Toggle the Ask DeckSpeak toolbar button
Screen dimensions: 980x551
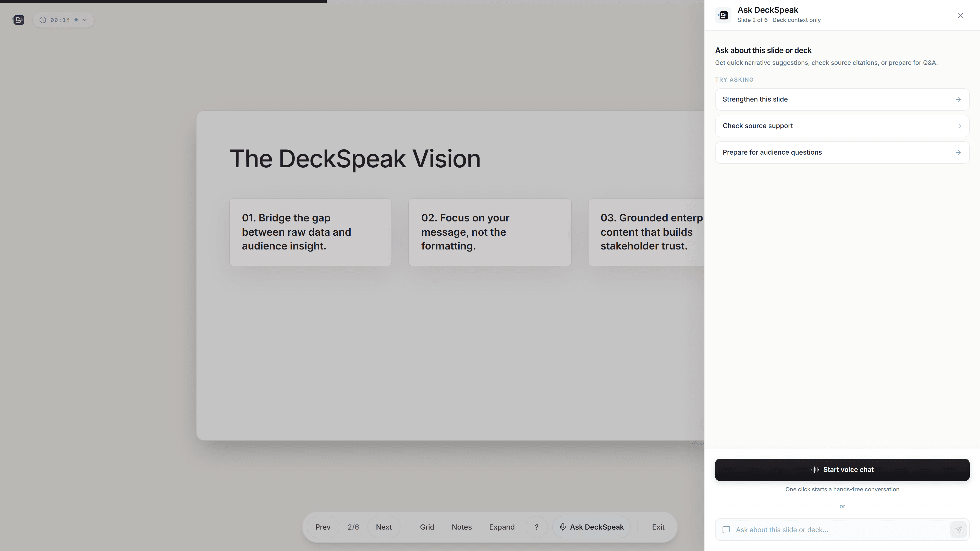[591, 527]
